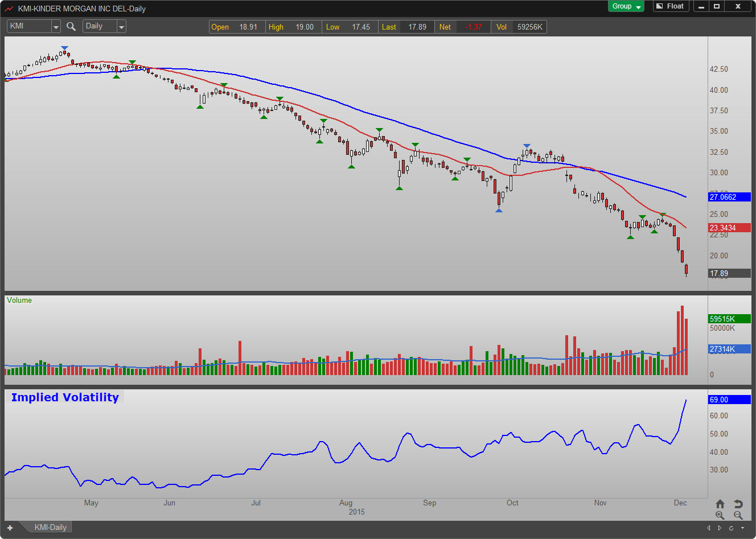Open the green Group dropdown
Image resolution: width=756 pixels, height=539 pixels.
(626, 6)
